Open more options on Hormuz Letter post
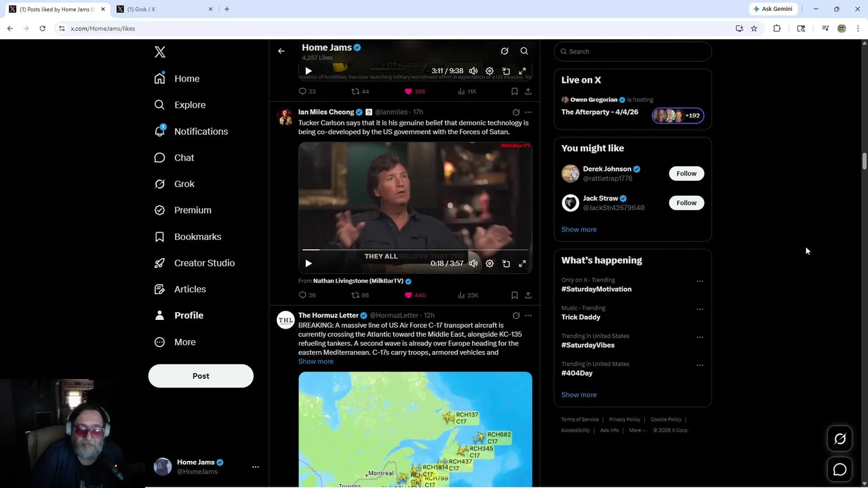Image resolution: width=868 pixels, height=488 pixels. tap(528, 315)
